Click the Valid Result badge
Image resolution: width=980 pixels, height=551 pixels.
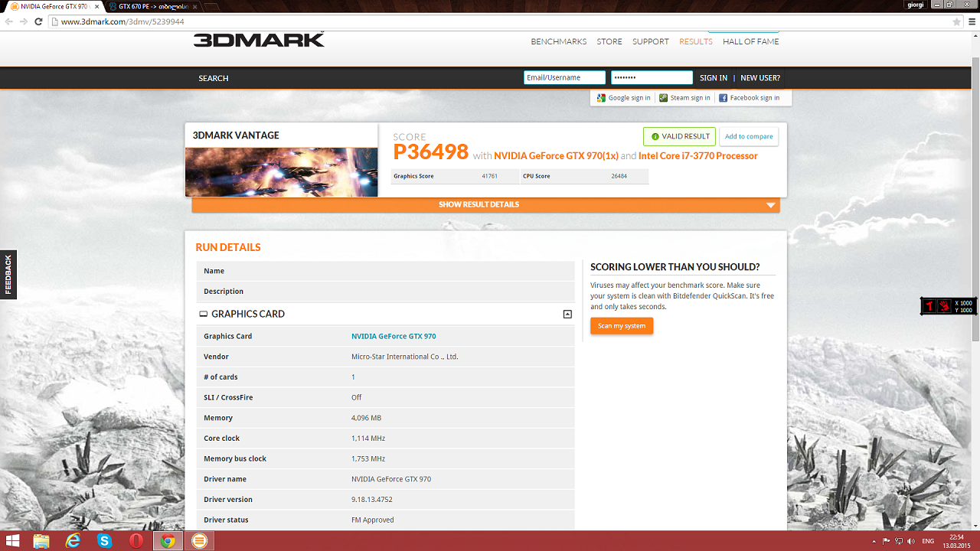679,136
